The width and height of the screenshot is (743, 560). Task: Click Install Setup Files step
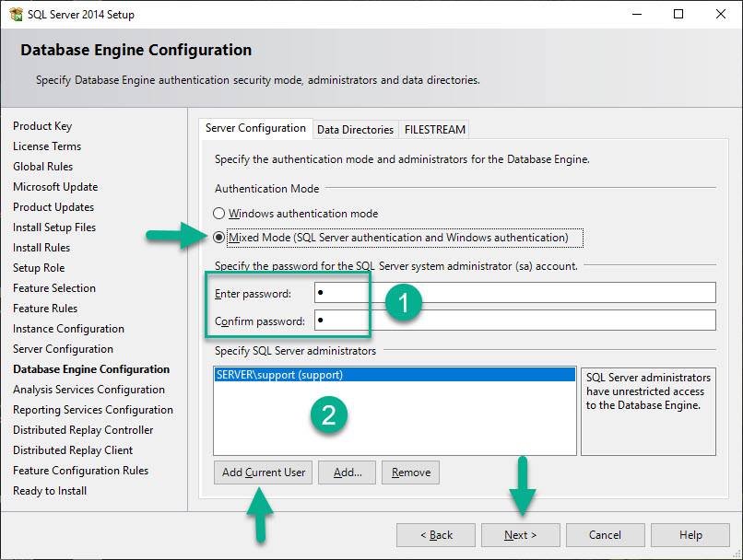coord(54,227)
